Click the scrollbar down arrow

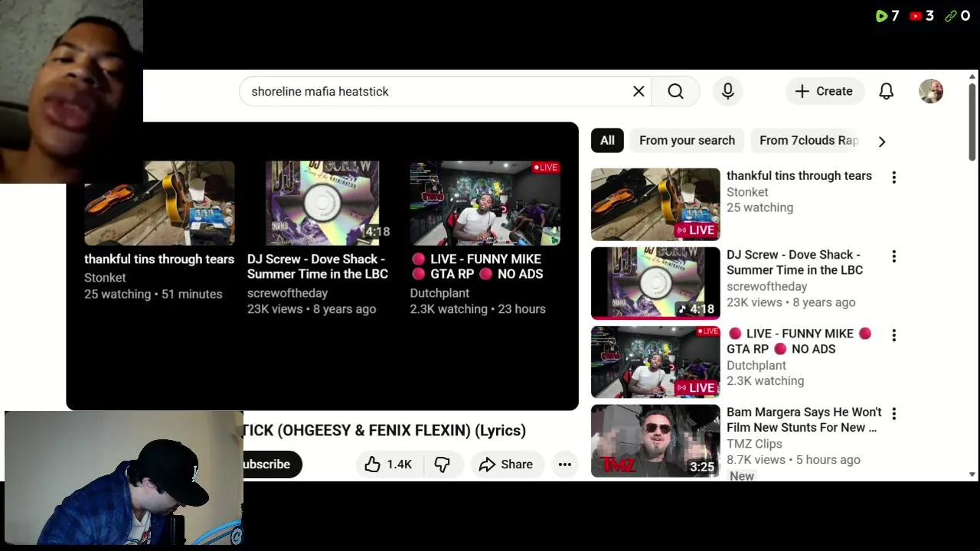pyautogui.click(x=973, y=474)
